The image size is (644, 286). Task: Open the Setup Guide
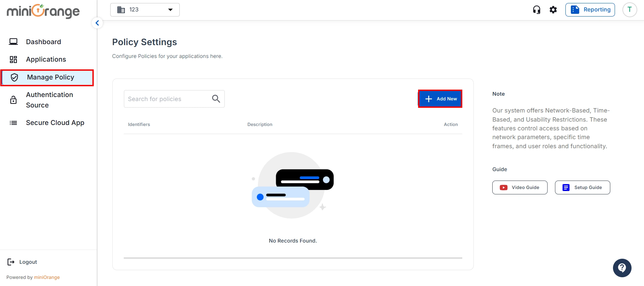point(582,188)
